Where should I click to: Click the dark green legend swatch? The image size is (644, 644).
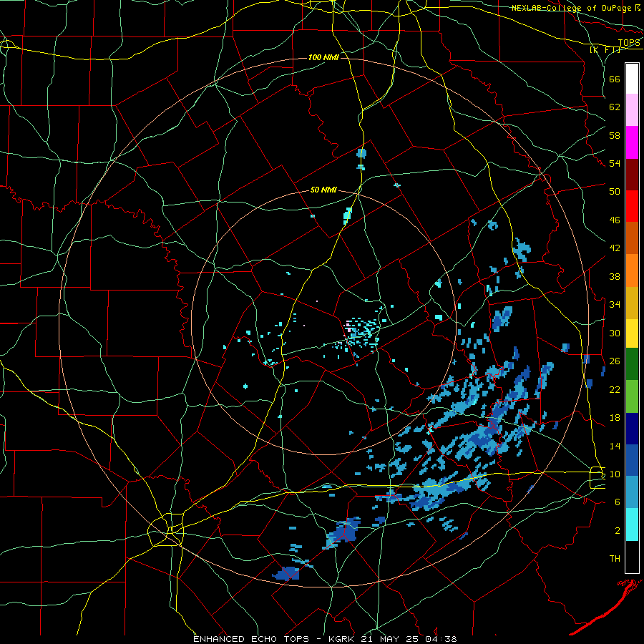click(x=632, y=364)
